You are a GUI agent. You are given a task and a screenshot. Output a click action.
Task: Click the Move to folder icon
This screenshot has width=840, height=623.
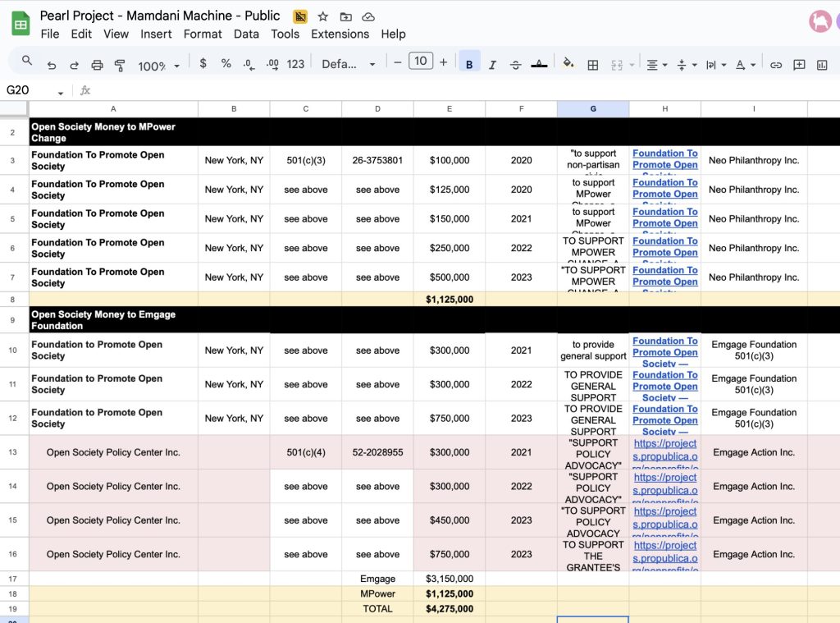[345, 16]
